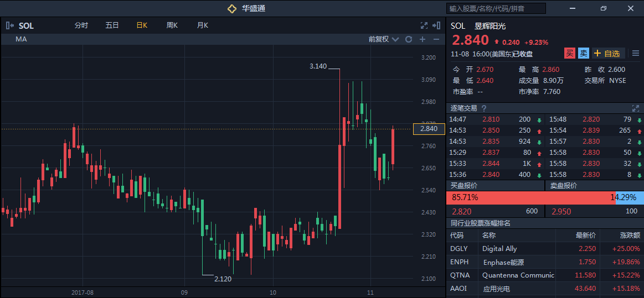Add SOL to watchlist with 自选
Viewport: 644px width, 298px height.
point(608,54)
